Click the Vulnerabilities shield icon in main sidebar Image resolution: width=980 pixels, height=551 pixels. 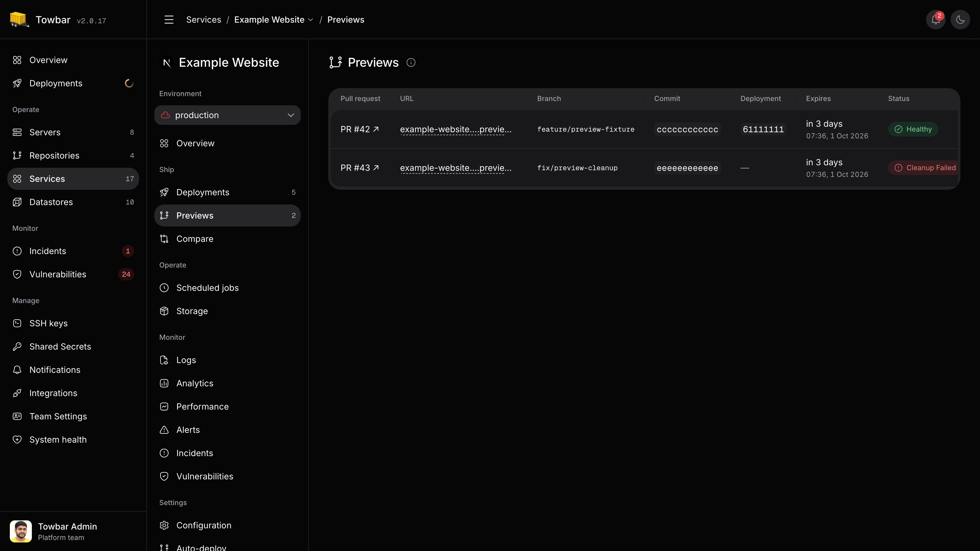coord(17,274)
